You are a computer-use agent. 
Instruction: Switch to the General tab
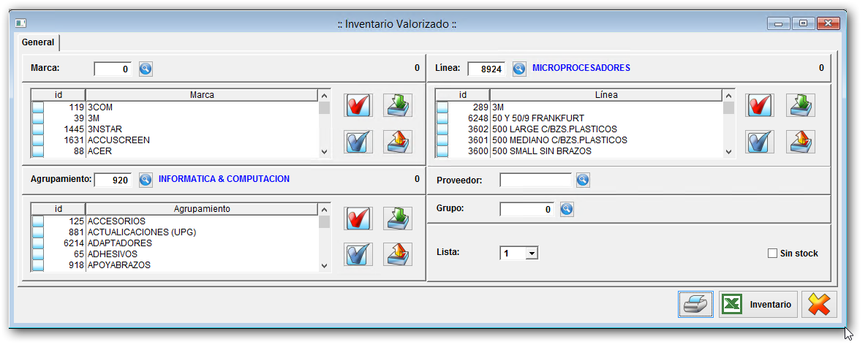tap(38, 42)
